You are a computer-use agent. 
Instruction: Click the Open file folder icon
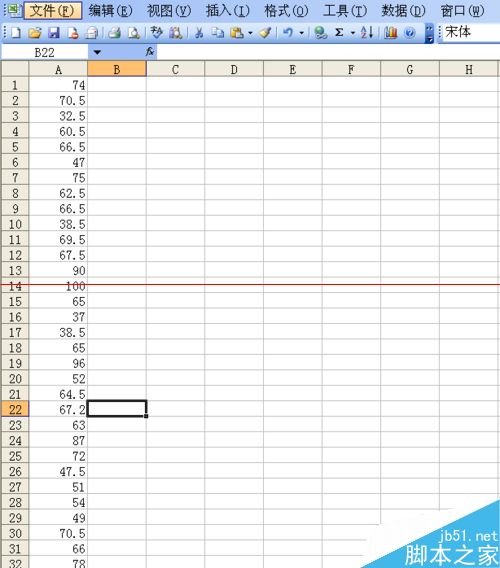(35, 33)
